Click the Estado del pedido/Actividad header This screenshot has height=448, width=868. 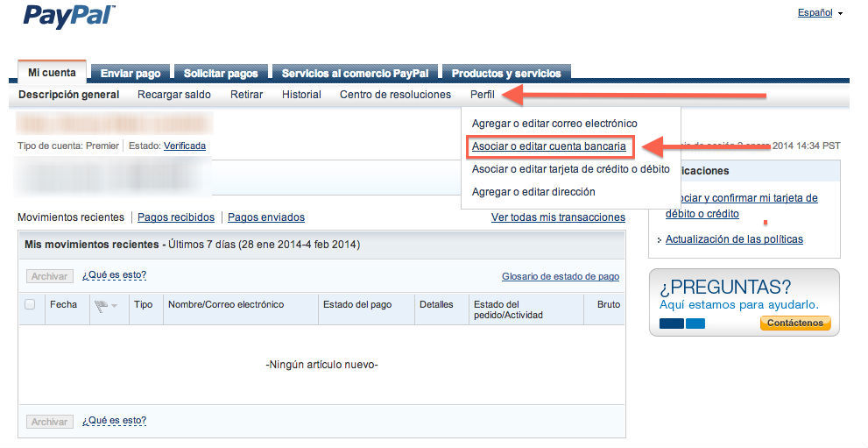[508, 309]
